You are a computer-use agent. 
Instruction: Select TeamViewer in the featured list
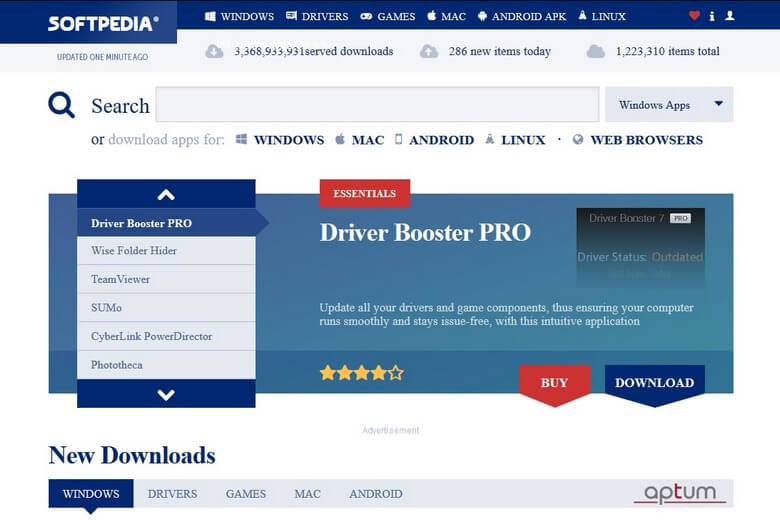120,279
